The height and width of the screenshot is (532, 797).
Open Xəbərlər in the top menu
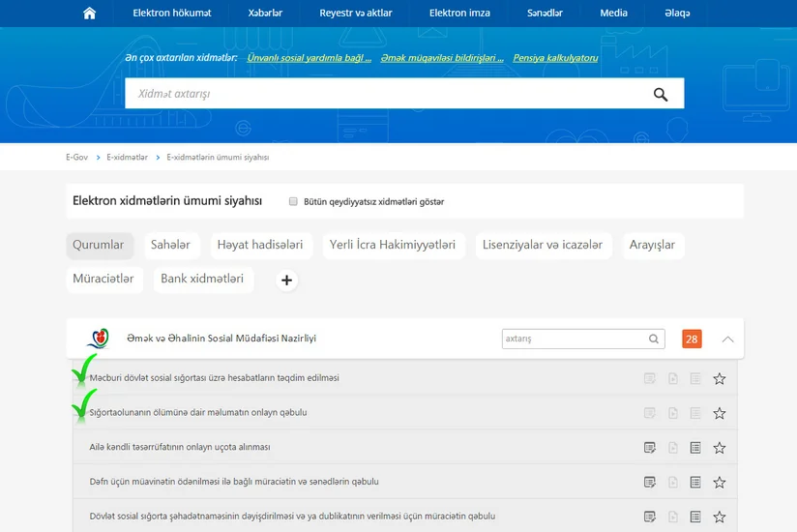(265, 13)
